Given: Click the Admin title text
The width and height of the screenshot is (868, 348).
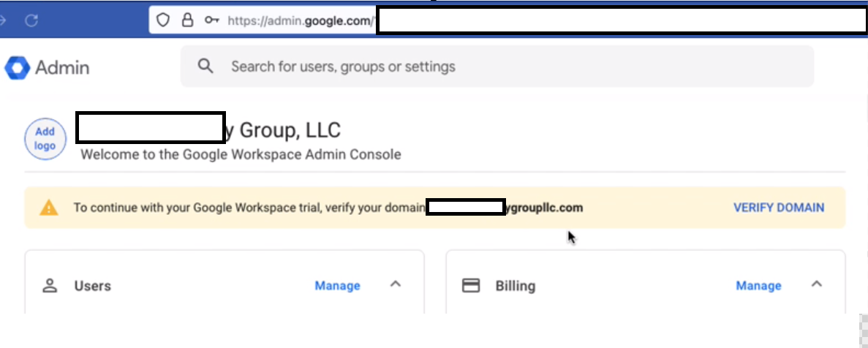Looking at the screenshot, I should click(62, 68).
